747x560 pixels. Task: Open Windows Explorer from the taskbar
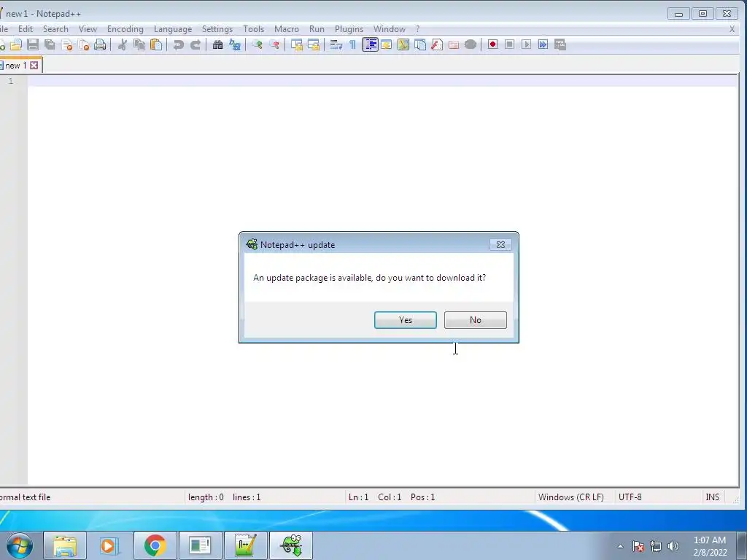[x=65, y=545]
